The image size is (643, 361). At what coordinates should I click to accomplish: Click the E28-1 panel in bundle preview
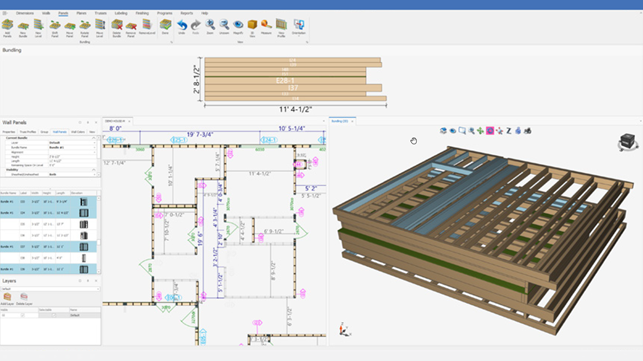point(285,80)
